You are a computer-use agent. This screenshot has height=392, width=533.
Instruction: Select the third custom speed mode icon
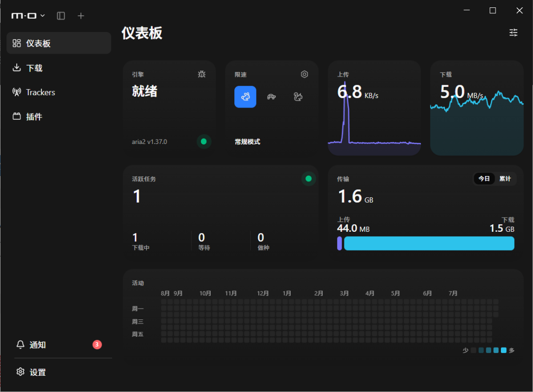click(298, 97)
